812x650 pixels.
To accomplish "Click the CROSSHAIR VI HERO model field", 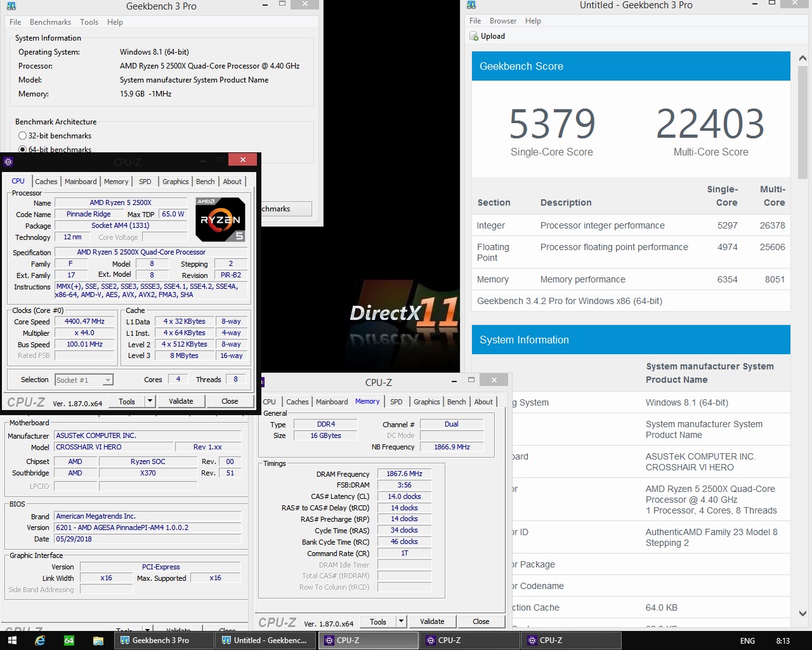I will (114, 447).
